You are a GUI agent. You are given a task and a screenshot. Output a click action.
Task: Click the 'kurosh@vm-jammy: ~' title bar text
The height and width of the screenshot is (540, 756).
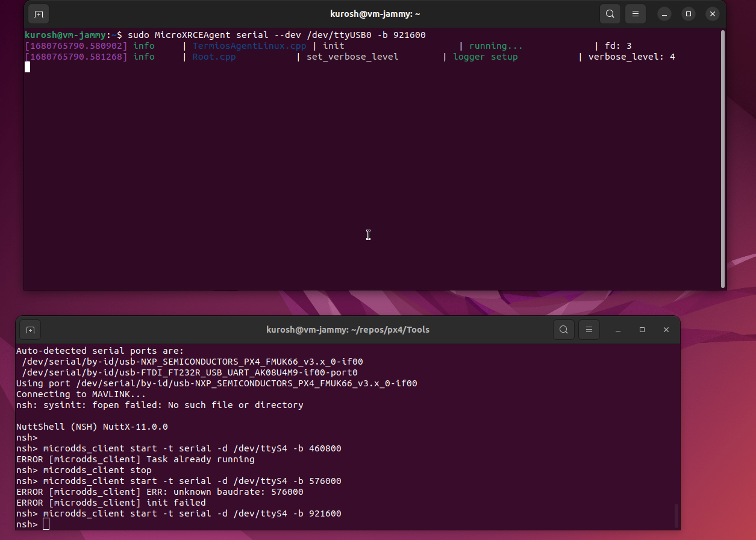pyautogui.click(x=375, y=14)
